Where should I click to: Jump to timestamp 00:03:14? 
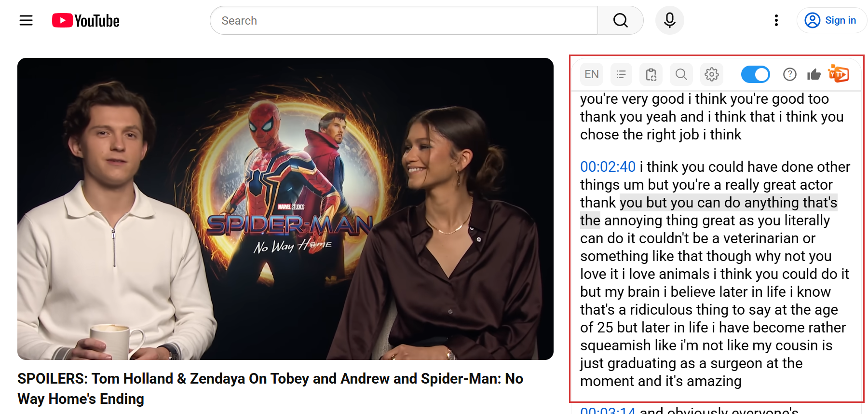[x=608, y=410]
